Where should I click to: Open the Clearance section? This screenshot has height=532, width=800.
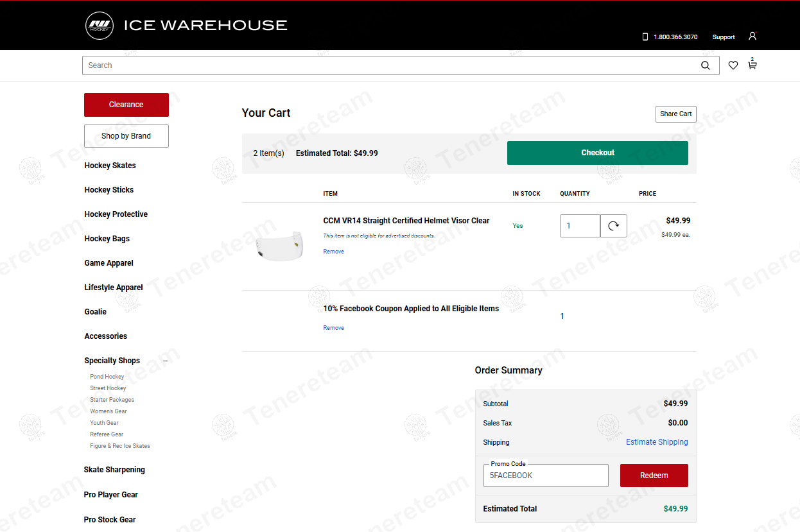(126, 105)
